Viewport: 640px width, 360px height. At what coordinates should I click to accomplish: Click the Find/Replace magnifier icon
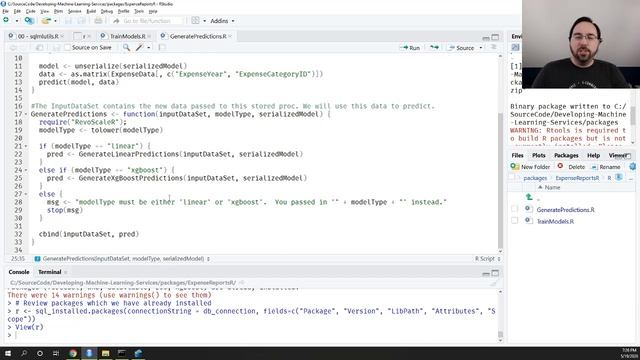pos(127,47)
